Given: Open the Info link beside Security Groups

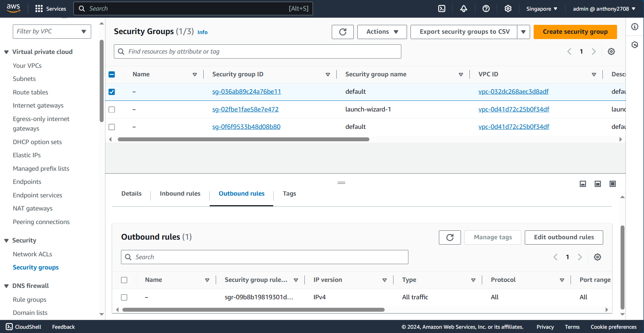Looking at the screenshot, I should point(203,32).
